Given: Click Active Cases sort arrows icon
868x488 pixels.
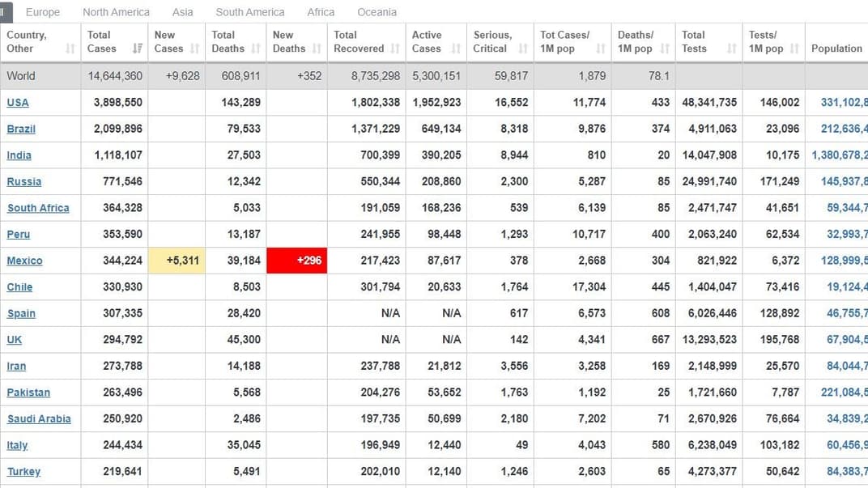Looking at the screenshot, I should click(456, 49).
